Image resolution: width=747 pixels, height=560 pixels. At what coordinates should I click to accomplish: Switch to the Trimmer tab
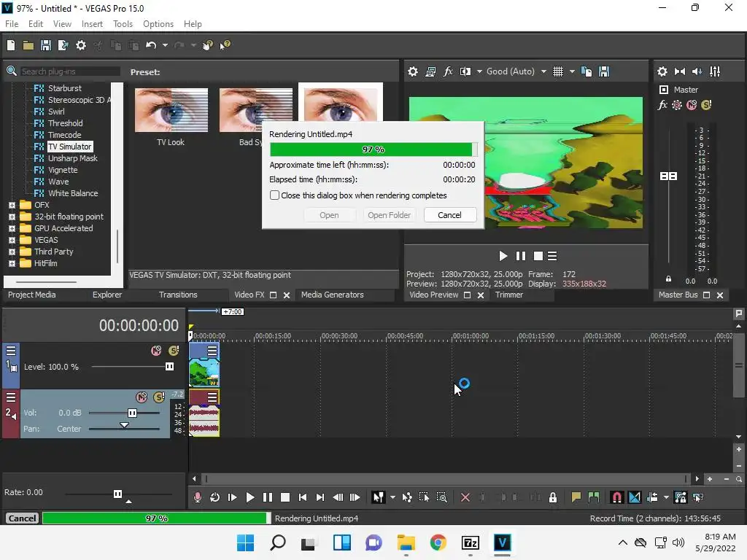coord(509,295)
